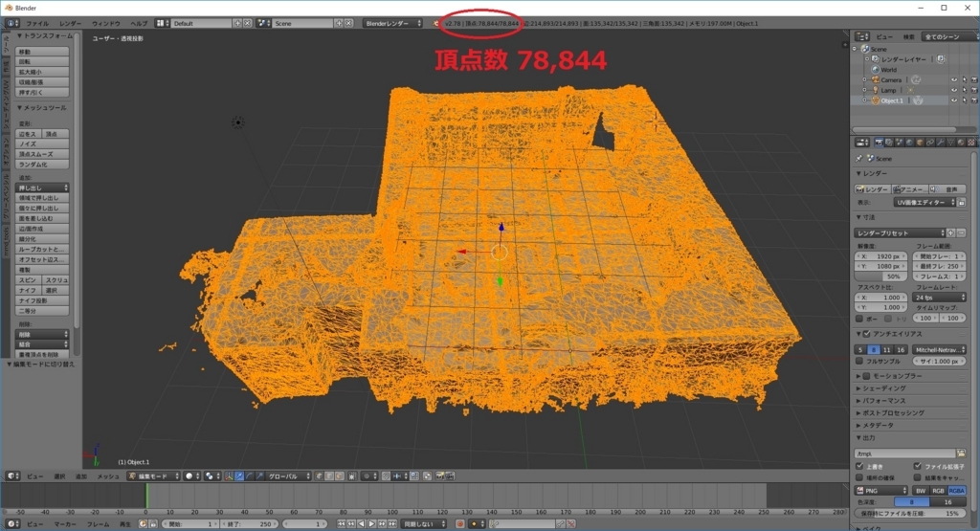
Task: Toggle the 3D manipulator widget icon
Action: pos(229,476)
